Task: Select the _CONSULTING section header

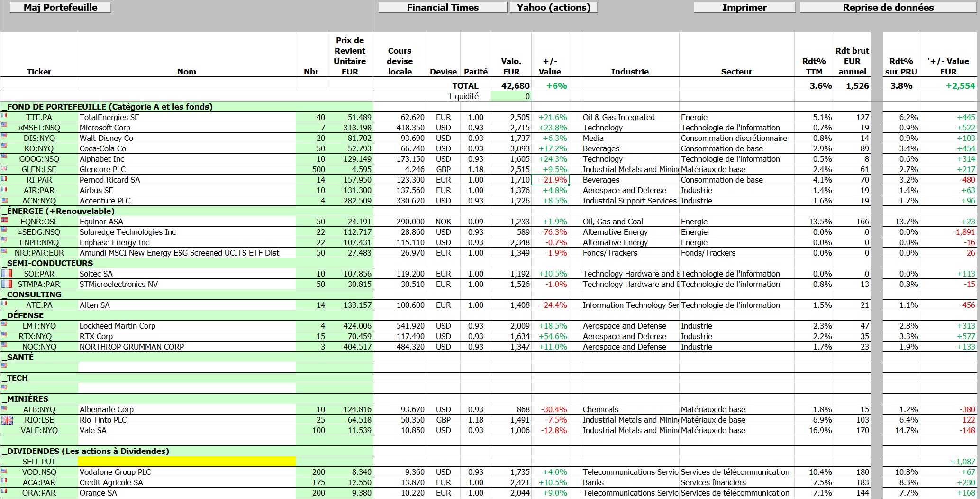Action: [187, 295]
